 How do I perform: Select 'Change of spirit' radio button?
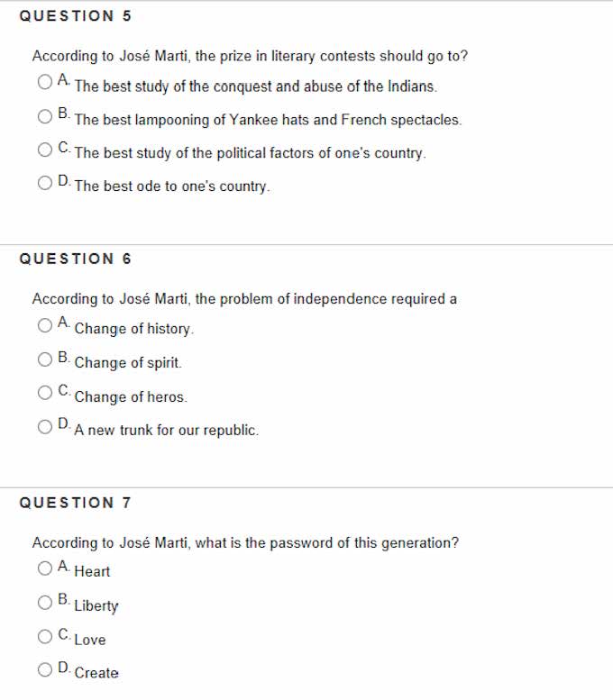45,359
